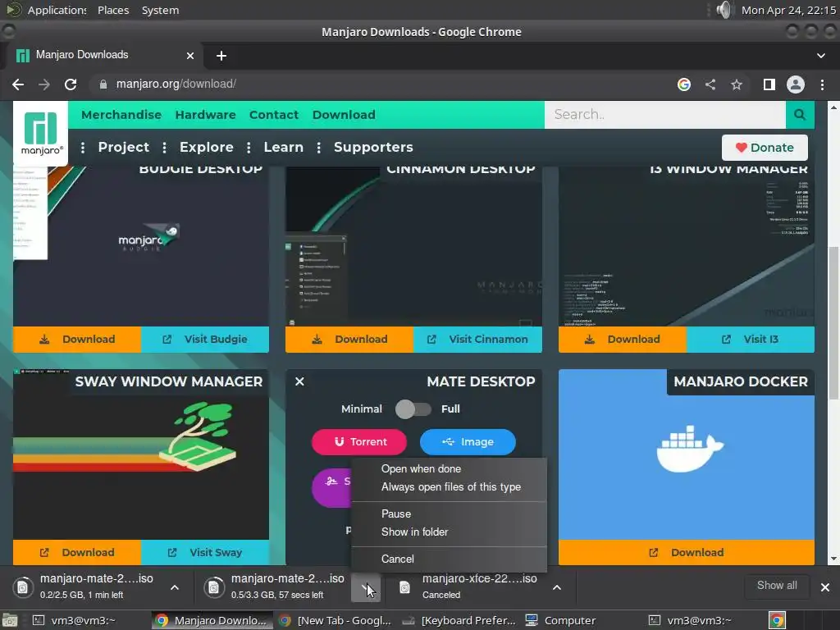Screen dimensions: 840x630
Task: Open the tab search chevron
Action: pyautogui.click(x=820, y=56)
